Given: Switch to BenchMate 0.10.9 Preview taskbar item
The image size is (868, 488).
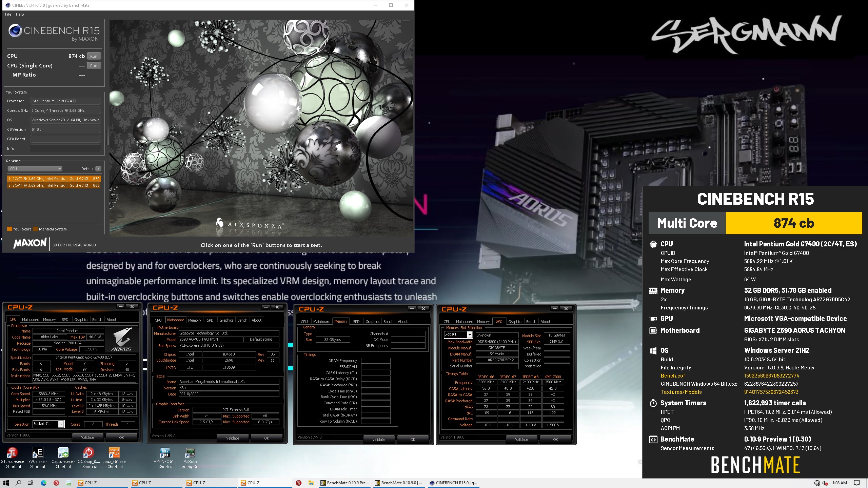Looking at the screenshot, I should 345,483.
